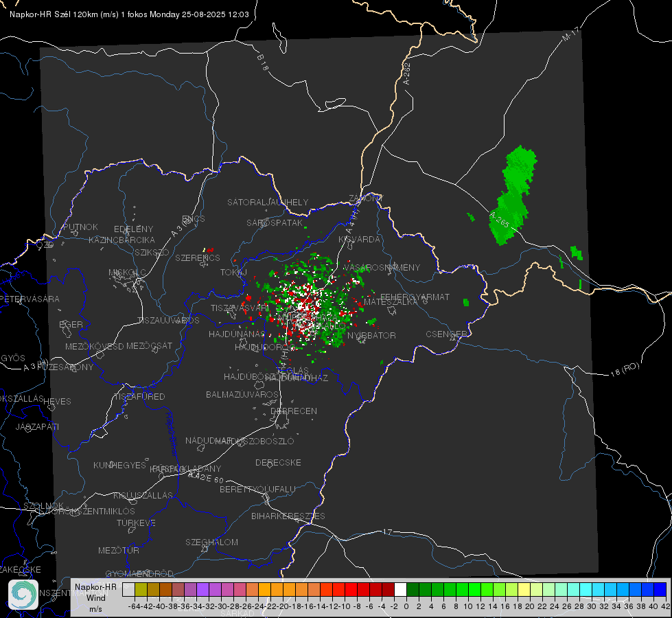Click the white zero-wind swatch in the legend

pos(400,589)
